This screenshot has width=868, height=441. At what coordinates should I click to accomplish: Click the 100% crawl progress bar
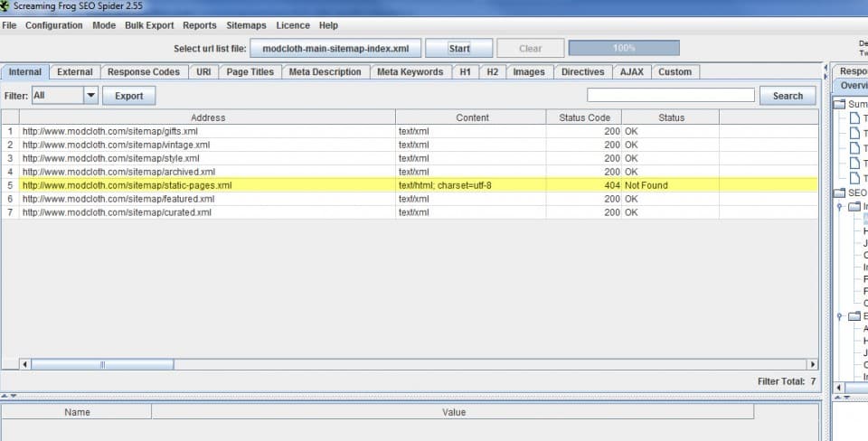[624, 48]
